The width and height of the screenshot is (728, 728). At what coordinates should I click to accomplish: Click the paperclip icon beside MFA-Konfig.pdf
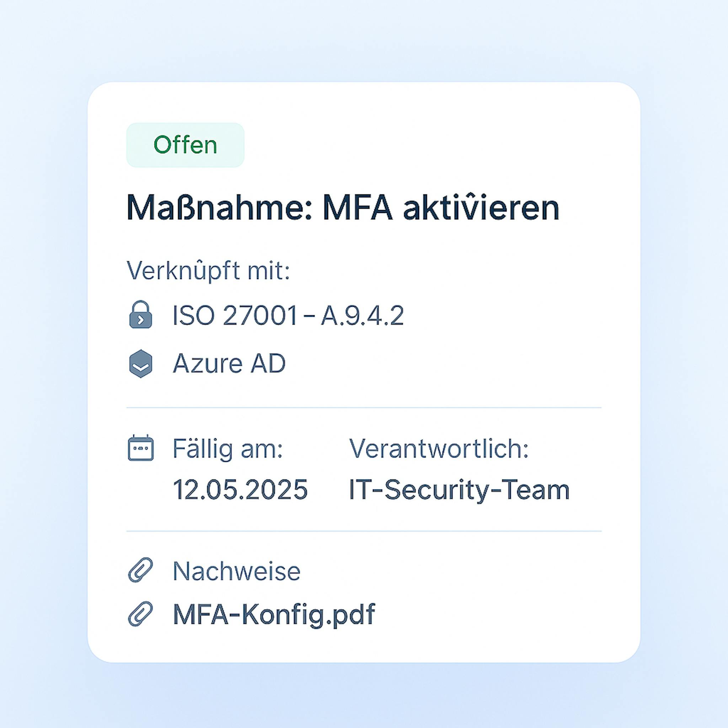140,614
